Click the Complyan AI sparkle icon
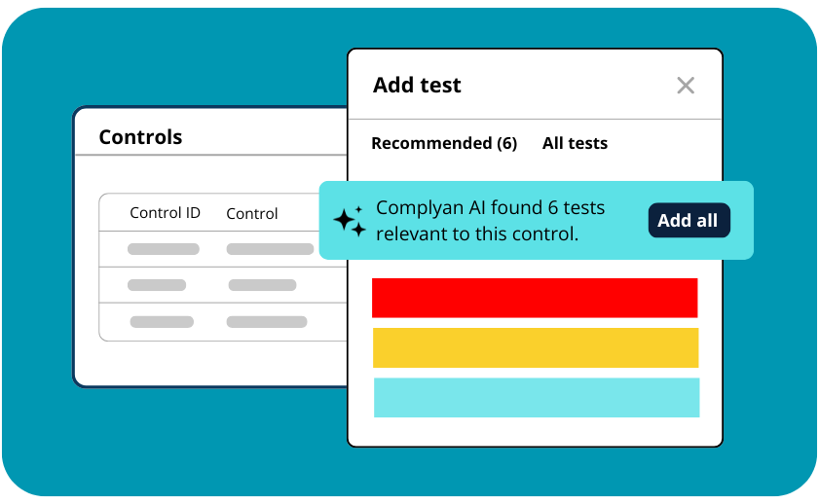This screenshot has height=504, width=819. click(350, 222)
